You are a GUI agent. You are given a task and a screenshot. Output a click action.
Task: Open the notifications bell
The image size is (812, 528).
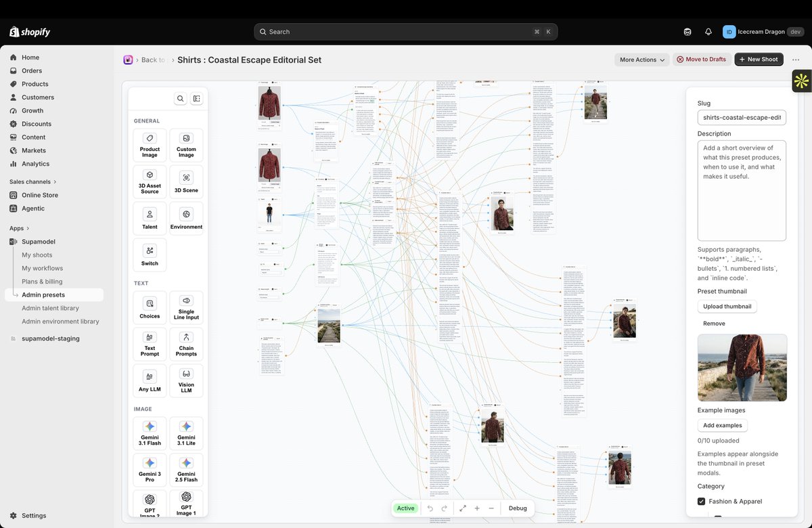coord(708,32)
